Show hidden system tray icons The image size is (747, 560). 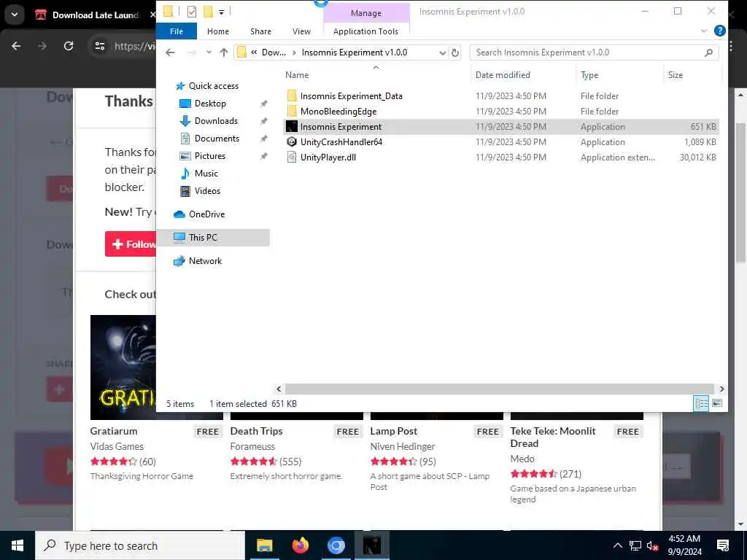(617, 545)
